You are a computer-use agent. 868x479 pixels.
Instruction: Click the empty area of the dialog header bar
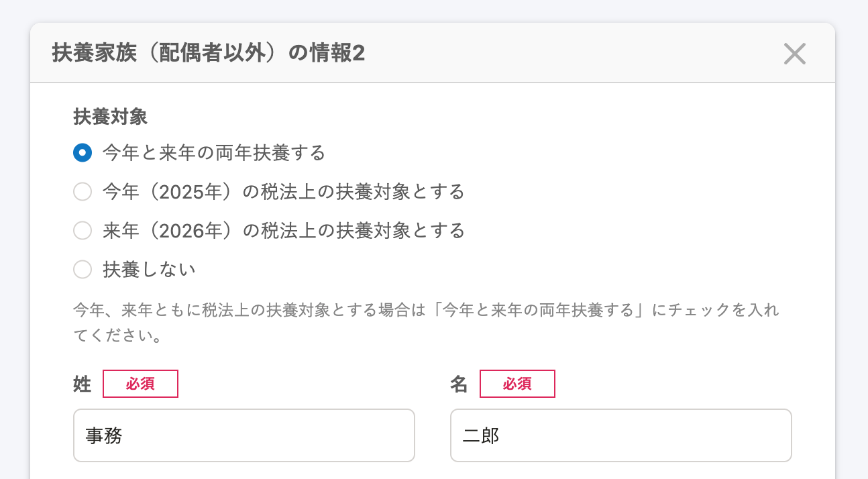(x=570, y=54)
